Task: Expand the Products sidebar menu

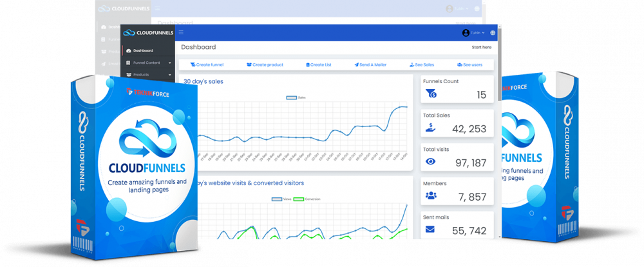Action: pos(148,75)
